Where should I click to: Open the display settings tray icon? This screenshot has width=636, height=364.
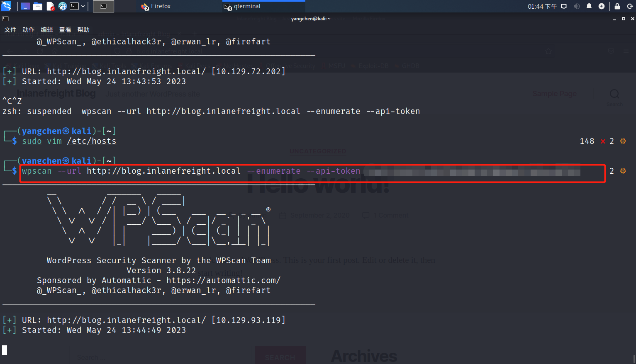[x=564, y=6]
